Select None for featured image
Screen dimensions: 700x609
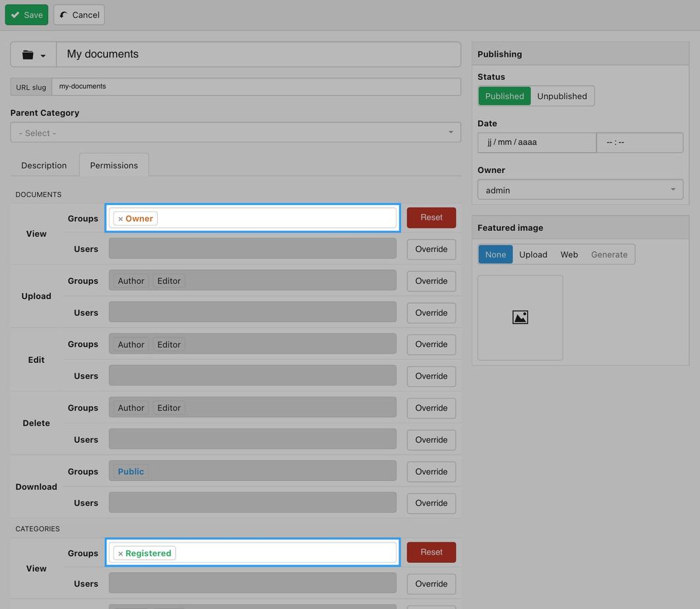[x=495, y=255]
